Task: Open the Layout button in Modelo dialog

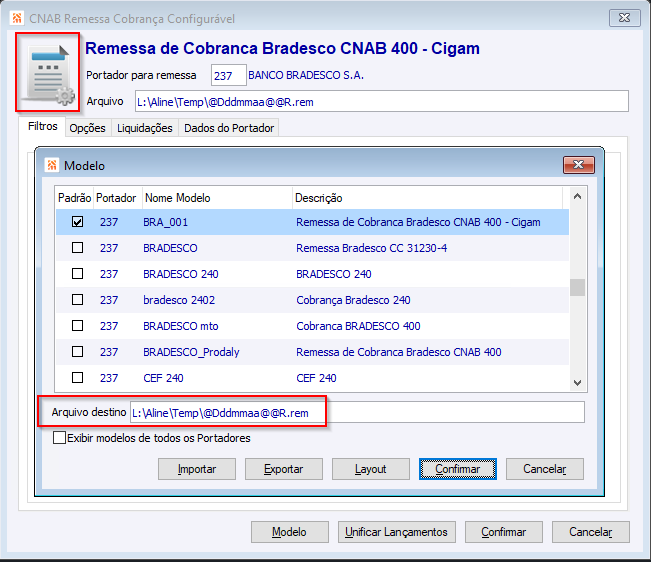Action: [371, 469]
